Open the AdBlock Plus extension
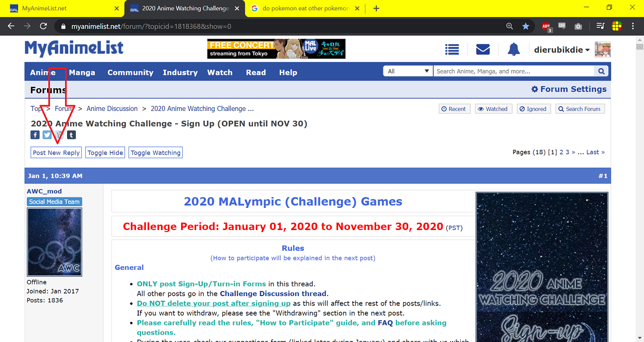The image size is (644, 342). click(x=546, y=26)
